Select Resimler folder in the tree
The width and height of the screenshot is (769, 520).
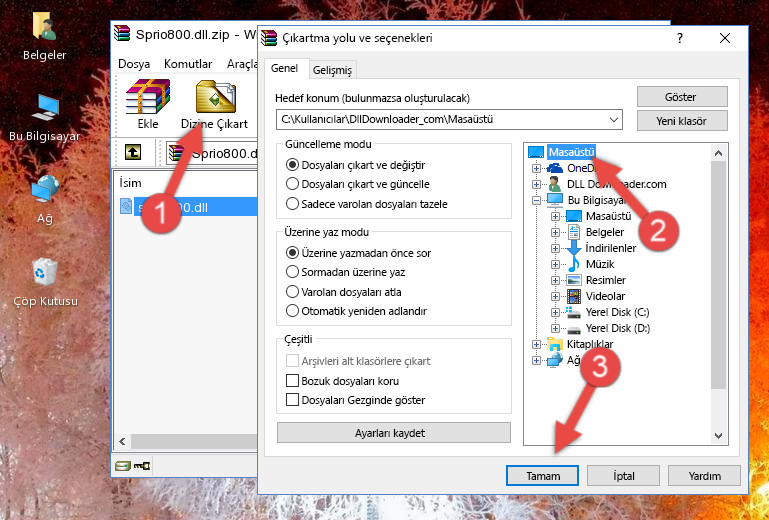(606, 280)
